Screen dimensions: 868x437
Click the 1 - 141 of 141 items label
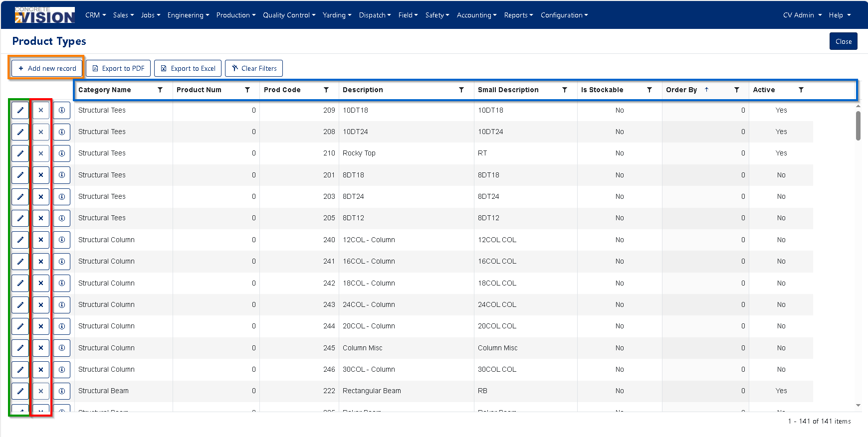pos(819,422)
